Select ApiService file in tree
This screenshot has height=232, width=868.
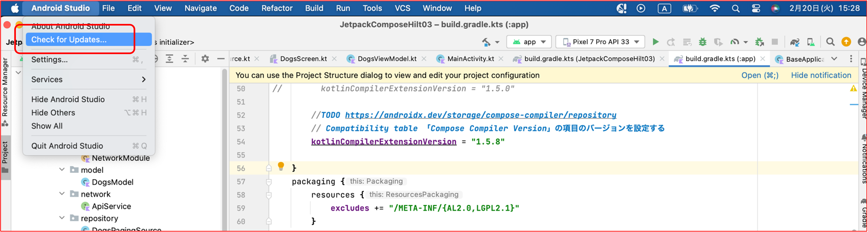tap(111, 206)
